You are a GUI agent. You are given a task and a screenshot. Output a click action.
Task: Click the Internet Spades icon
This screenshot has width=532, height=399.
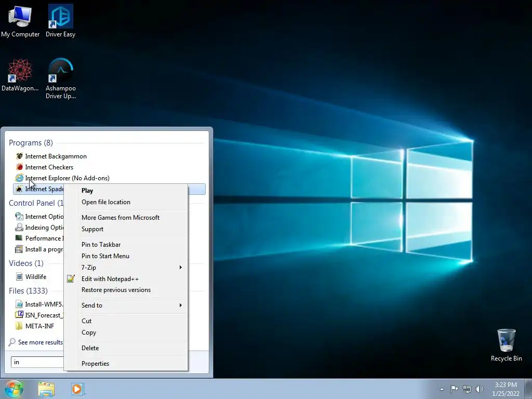(x=19, y=189)
